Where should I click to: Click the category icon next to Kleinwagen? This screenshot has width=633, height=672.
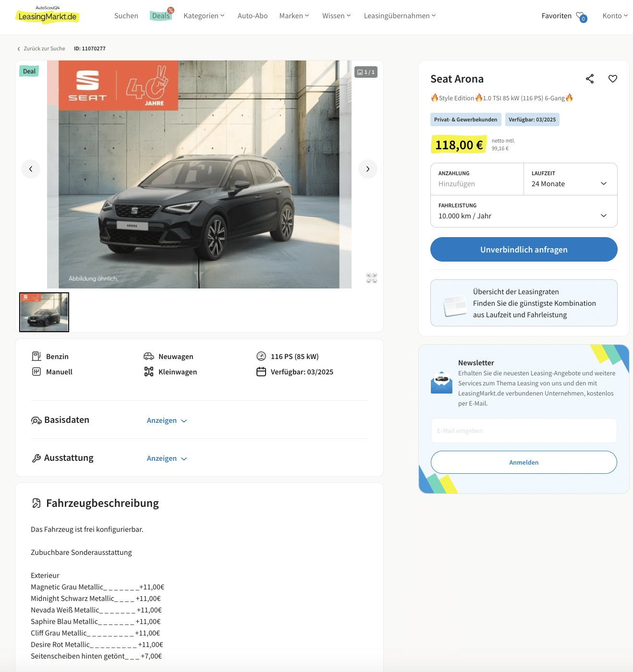click(149, 372)
